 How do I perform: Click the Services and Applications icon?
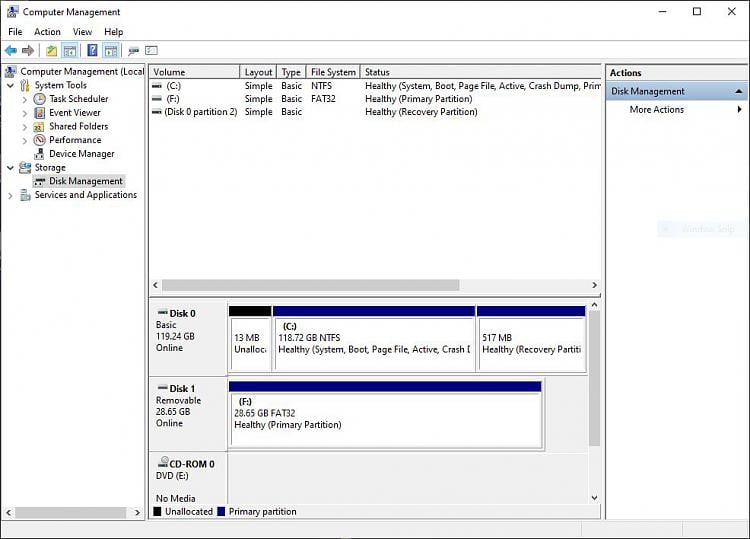click(x=25, y=195)
